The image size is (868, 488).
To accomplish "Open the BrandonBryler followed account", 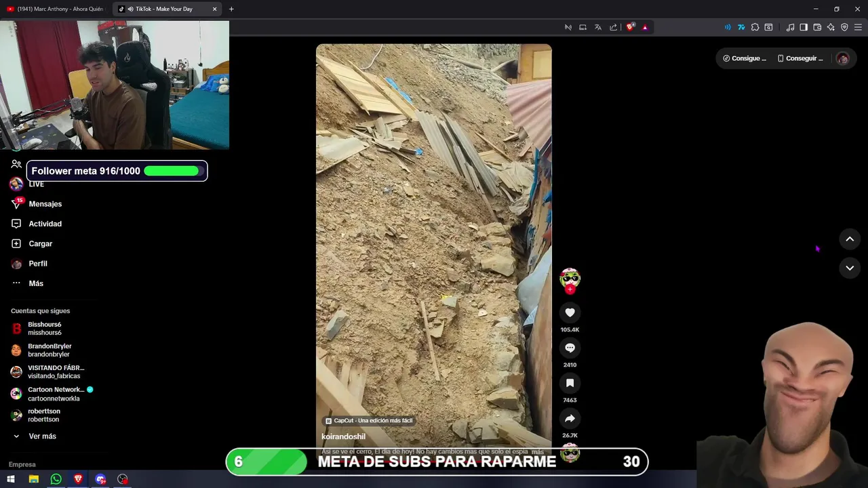I will 49,350.
